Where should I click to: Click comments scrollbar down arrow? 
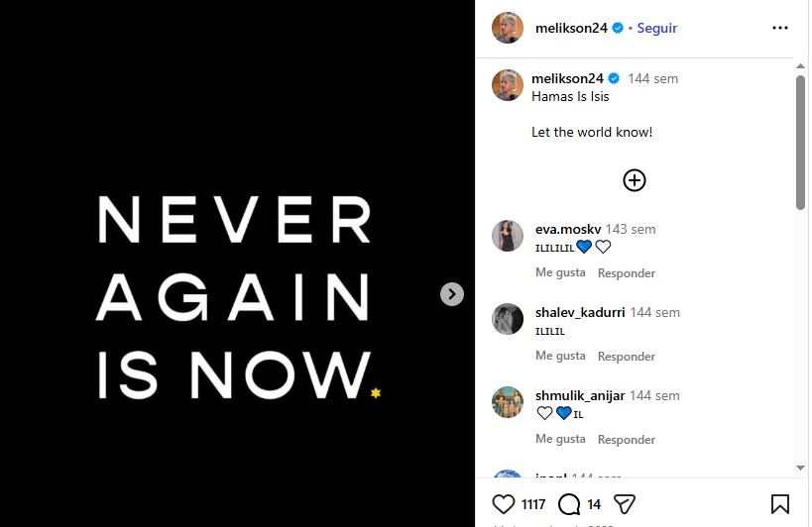pyautogui.click(x=800, y=468)
